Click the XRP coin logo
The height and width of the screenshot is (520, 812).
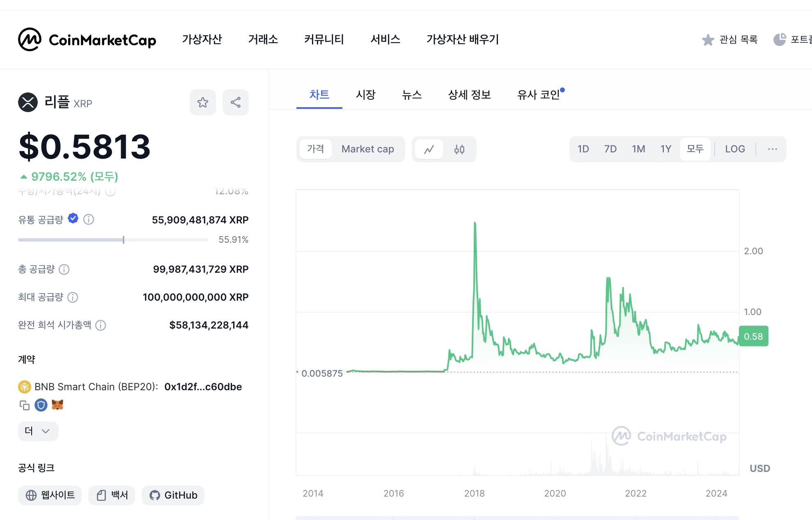28,102
